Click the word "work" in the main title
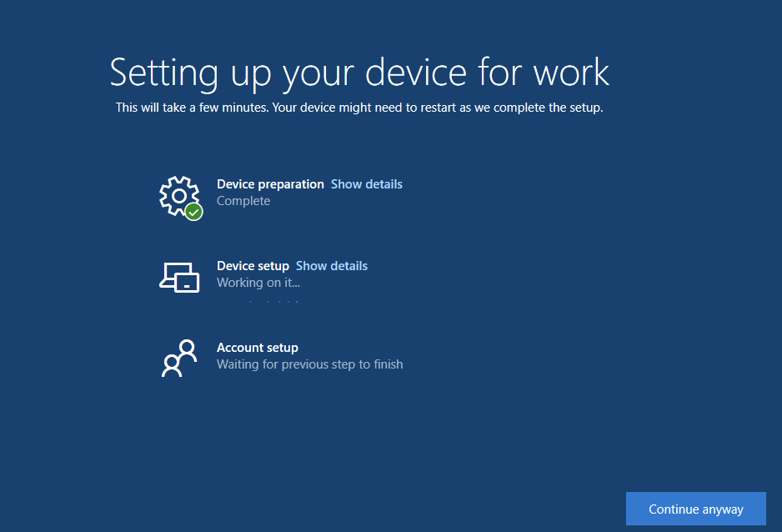This screenshot has width=782, height=532. point(571,73)
